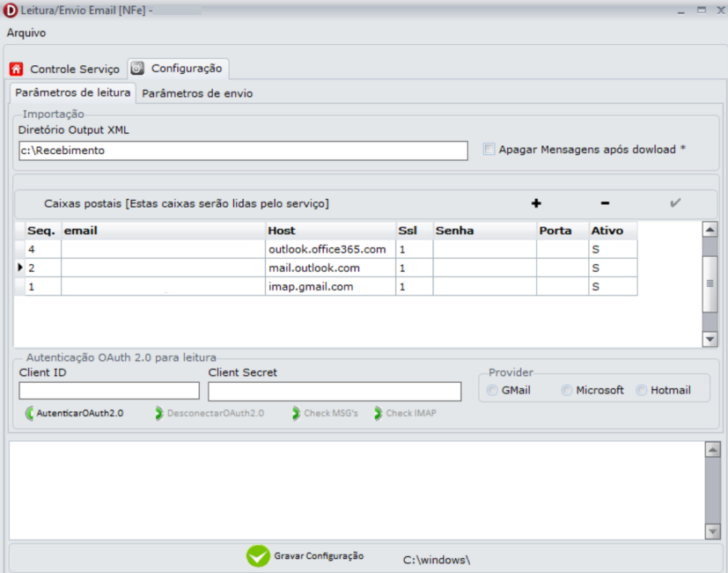Click the Senha column header

click(x=485, y=231)
